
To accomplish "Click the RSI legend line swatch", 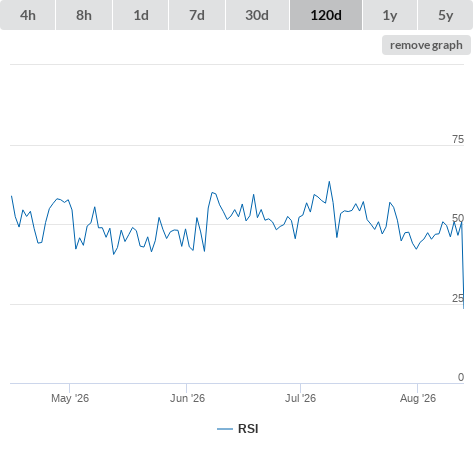I will [225, 429].
